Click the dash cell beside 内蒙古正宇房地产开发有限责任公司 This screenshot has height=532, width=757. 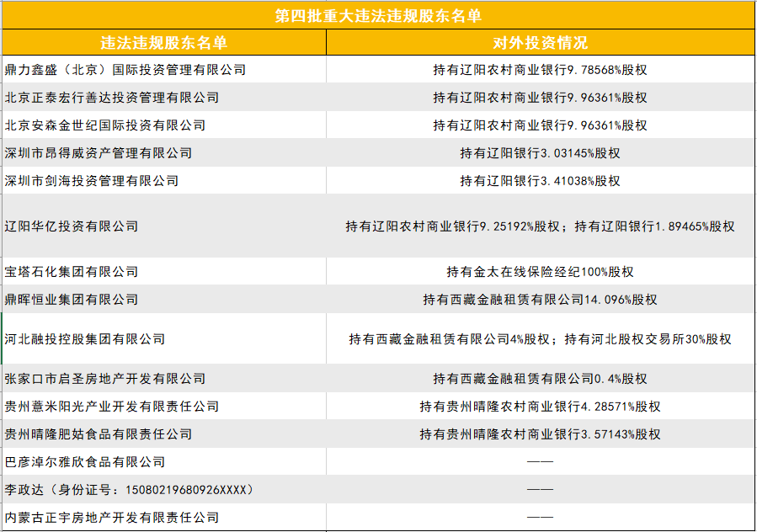541,517
